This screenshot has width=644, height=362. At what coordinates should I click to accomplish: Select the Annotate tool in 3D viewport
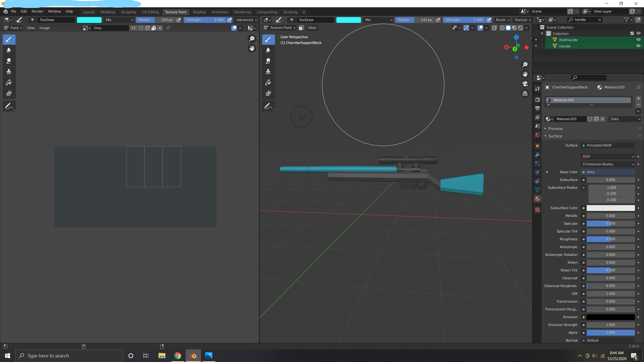point(268,106)
